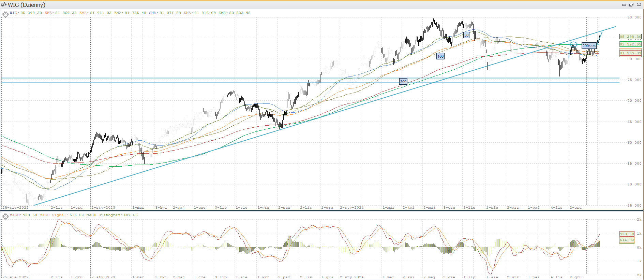This screenshot has height=280, width=644.
Task: Click the '100' moving average label box
Action: tap(440, 56)
